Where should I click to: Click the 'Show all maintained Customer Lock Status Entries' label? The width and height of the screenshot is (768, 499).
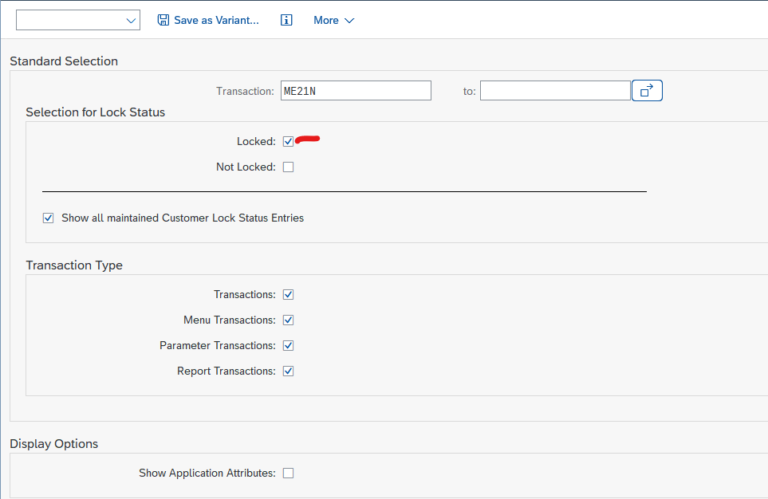tap(182, 218)
